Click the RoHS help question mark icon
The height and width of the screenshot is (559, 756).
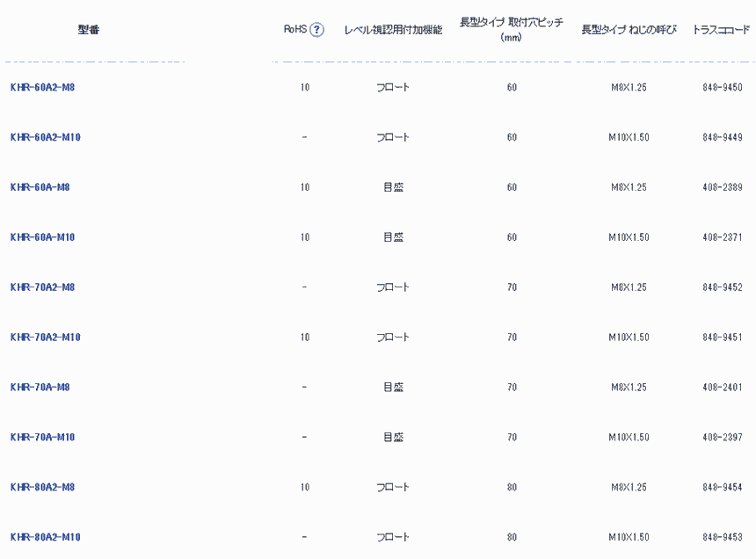tap(317, 30)
